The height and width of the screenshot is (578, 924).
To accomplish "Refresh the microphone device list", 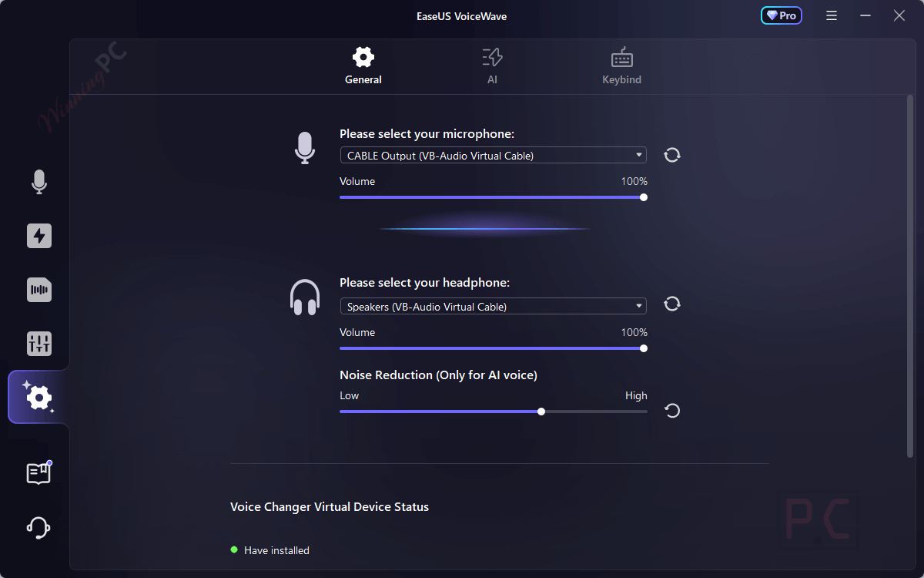I will [671, 155].
